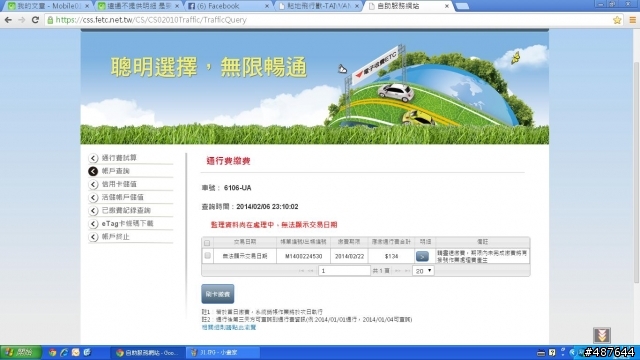Click the scroll-down double arrow icon
This screenshot has height=360, width=640.
coord(602,335)
